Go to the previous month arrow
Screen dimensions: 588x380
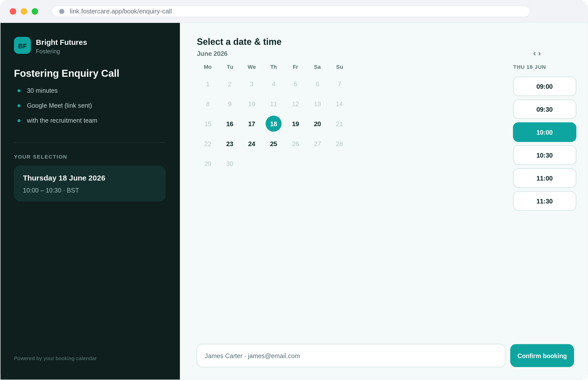pos(534,54)
